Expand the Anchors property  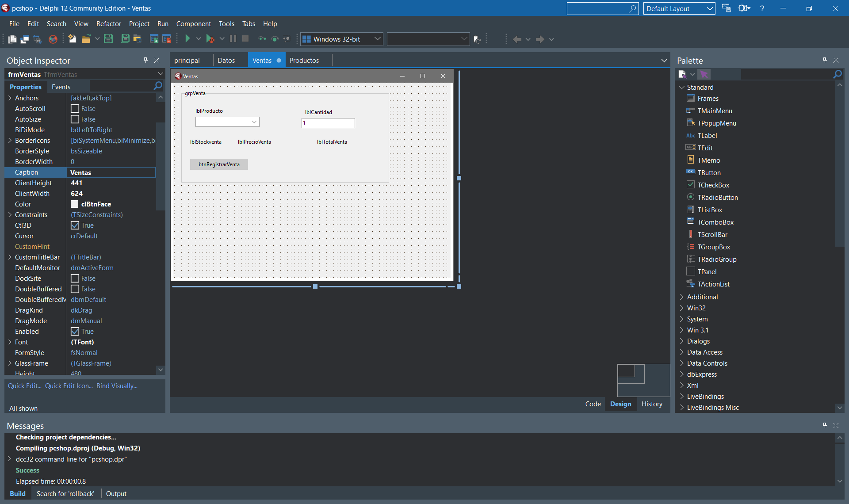[10, 98]
